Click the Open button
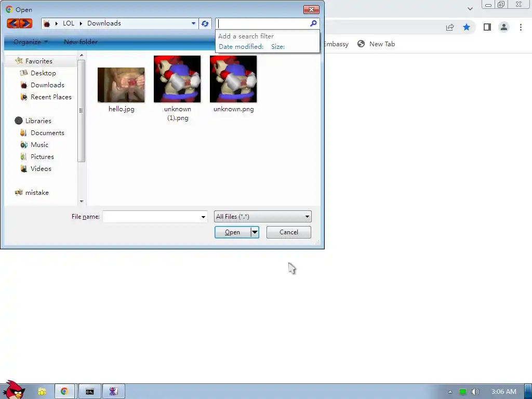 [233, 232]
